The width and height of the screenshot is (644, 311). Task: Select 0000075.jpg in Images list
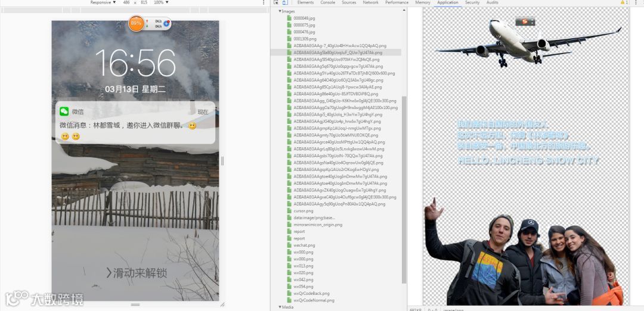304,25
